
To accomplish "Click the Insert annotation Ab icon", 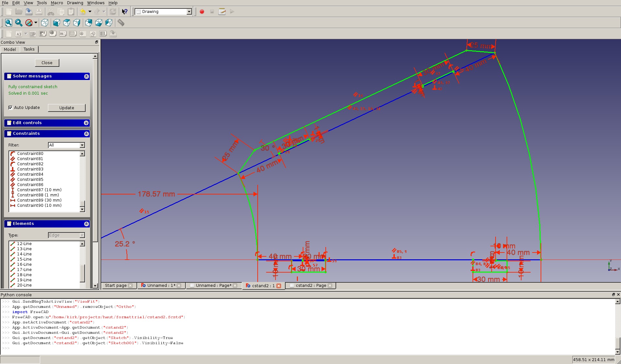I will [63, 34].
